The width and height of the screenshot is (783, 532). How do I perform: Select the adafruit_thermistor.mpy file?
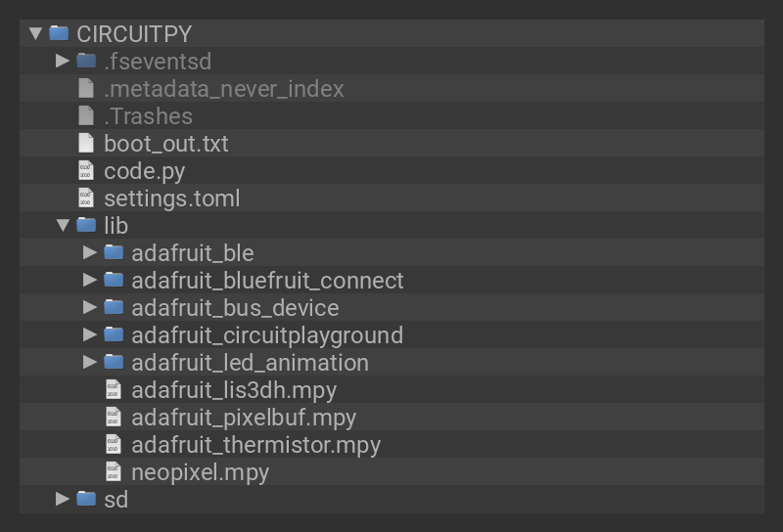[255, 444]
